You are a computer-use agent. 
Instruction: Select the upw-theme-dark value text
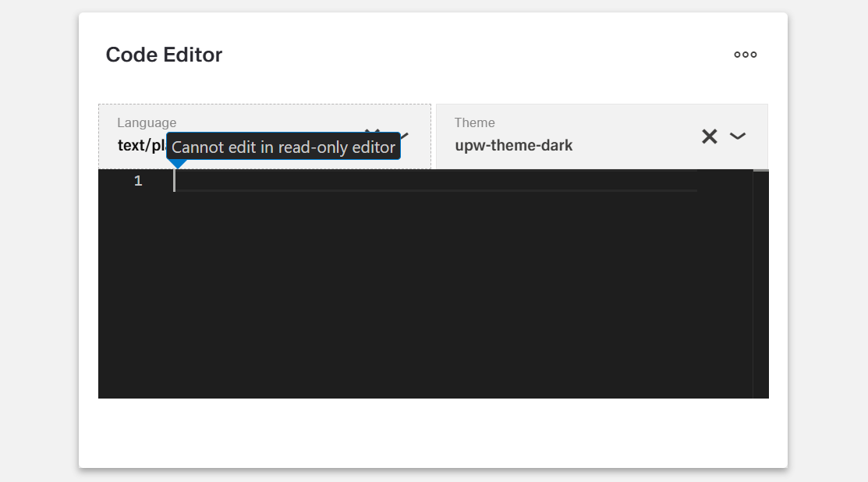pos(514,145)
